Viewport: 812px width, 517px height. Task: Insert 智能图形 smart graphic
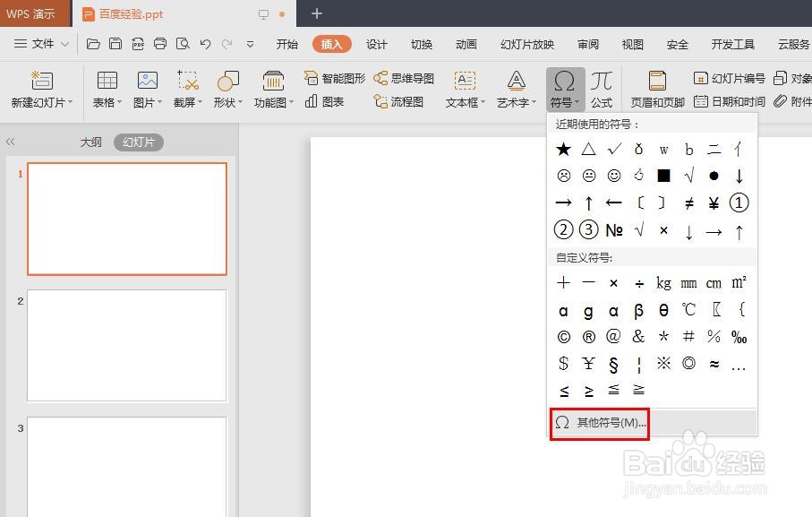pyautogui.click(x=335, y=78)
